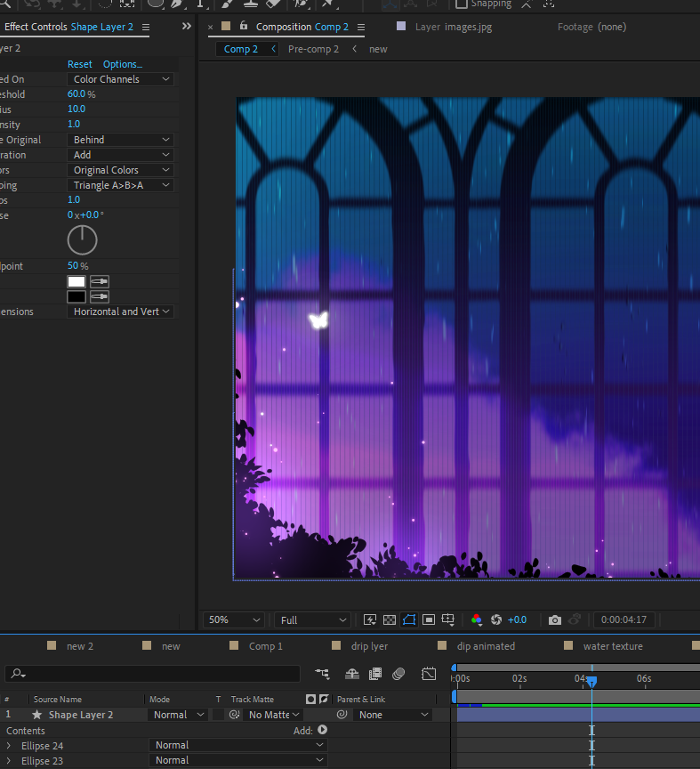Open the No Matte dropdown
Screen dimensions: 700x769
pyautogui.click(x=274, y=715)
